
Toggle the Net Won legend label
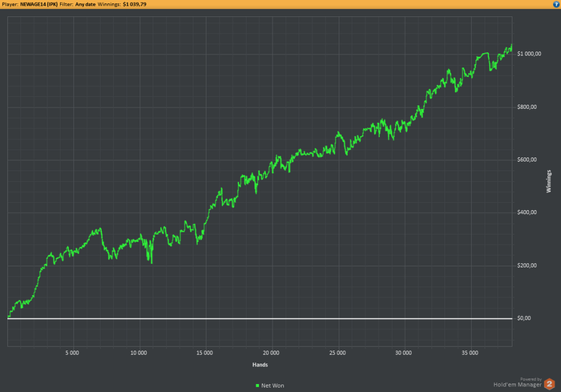tap(272, 386)
